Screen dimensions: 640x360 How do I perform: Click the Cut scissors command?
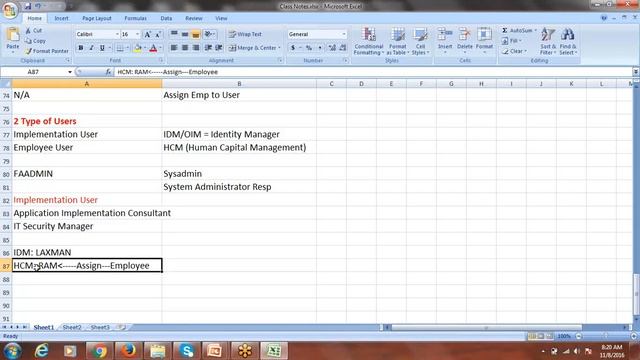33,31
